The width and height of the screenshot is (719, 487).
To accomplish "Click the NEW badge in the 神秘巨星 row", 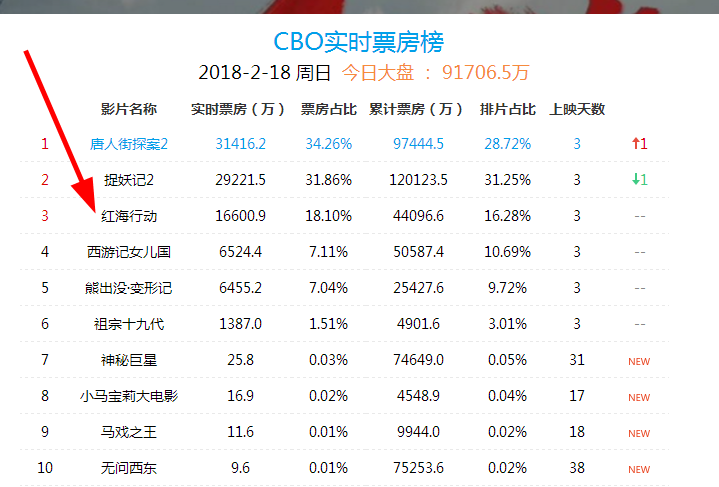I will click(x=639, y=361).
